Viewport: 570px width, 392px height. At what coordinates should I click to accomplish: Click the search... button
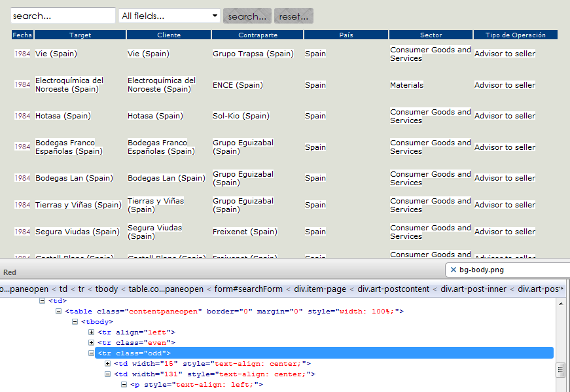(247, 16)
